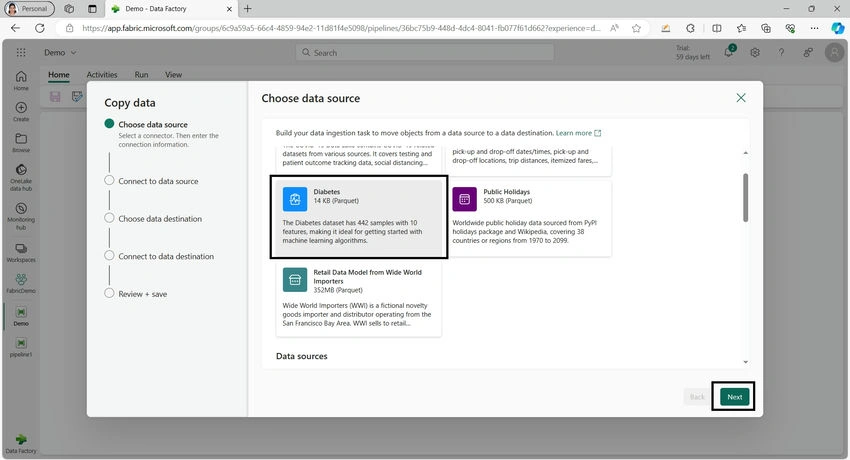The width and height of the screenshot is (850, 460).
Task: Click the scroll down arrow in dataset list
Action: (x=745, y=361)
